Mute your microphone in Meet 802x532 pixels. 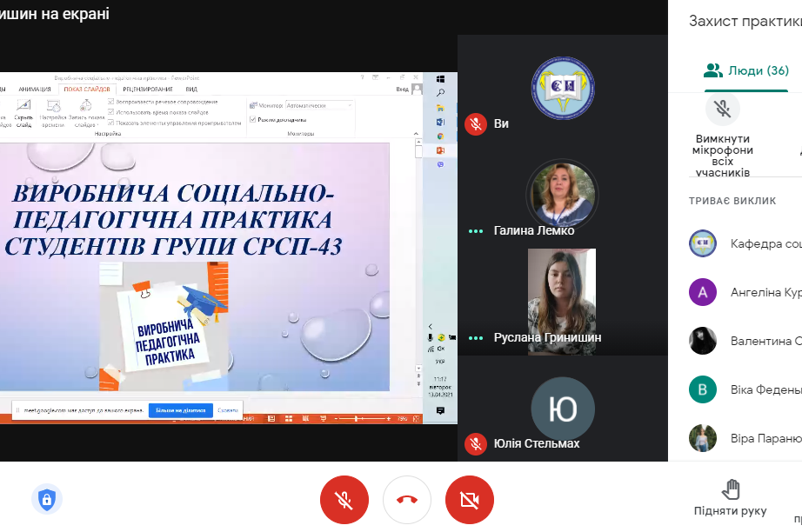(x=344, y=501)
